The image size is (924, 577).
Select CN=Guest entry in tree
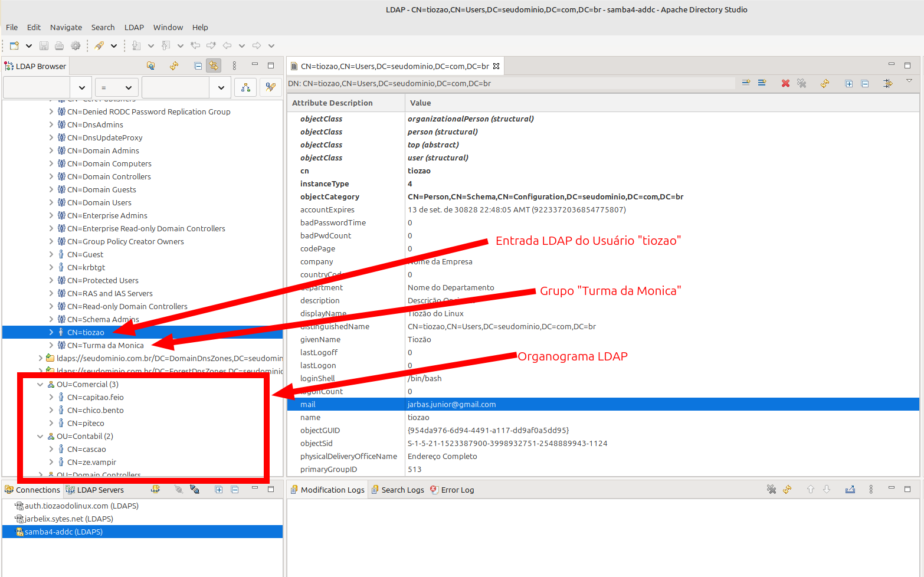coord(85,254)
